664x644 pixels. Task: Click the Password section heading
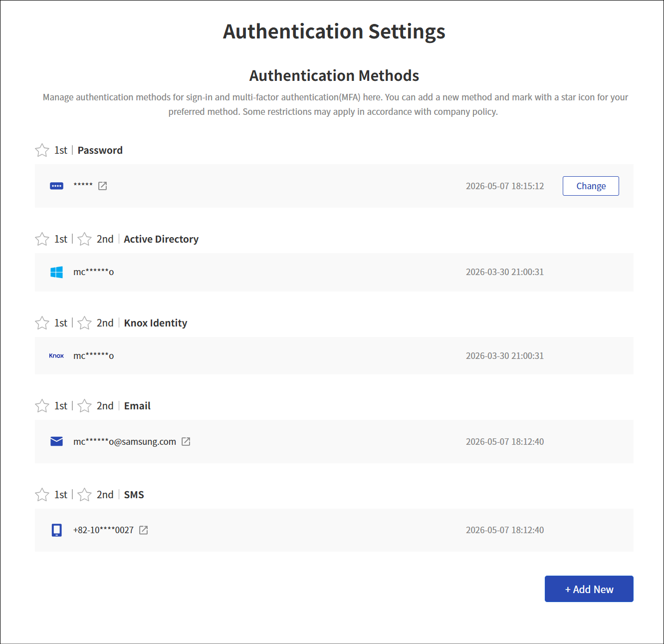[100, 150]
